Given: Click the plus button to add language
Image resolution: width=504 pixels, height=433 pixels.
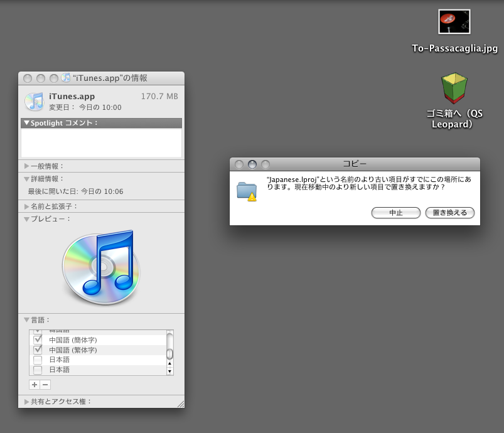Looking at the screenshot, I should pos(35,385).
